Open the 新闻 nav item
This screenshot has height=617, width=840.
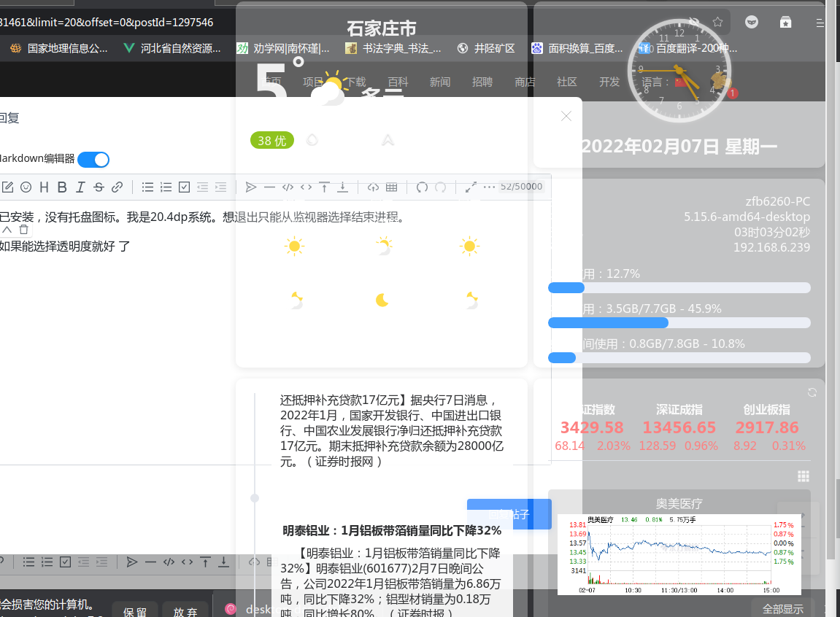(x=440, y=82)
